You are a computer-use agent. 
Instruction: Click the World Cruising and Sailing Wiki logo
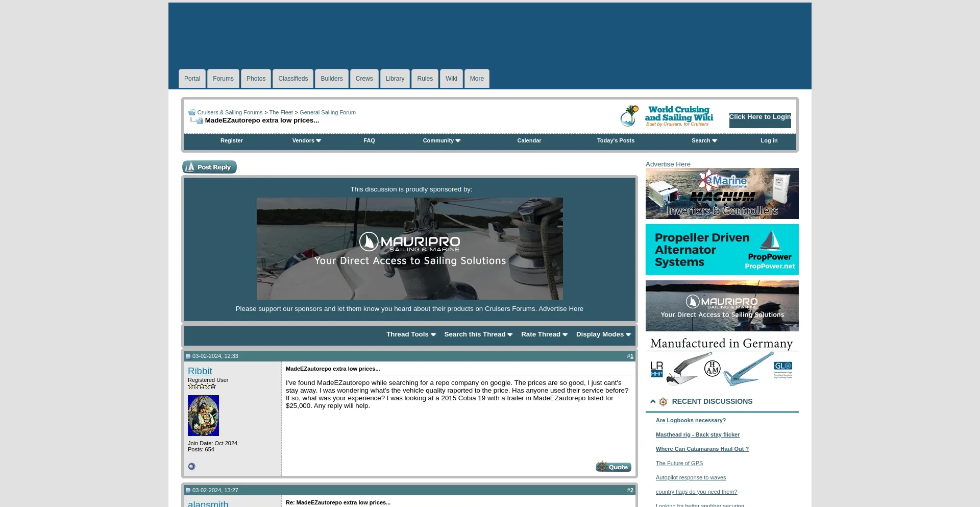(x=669, y=116)
